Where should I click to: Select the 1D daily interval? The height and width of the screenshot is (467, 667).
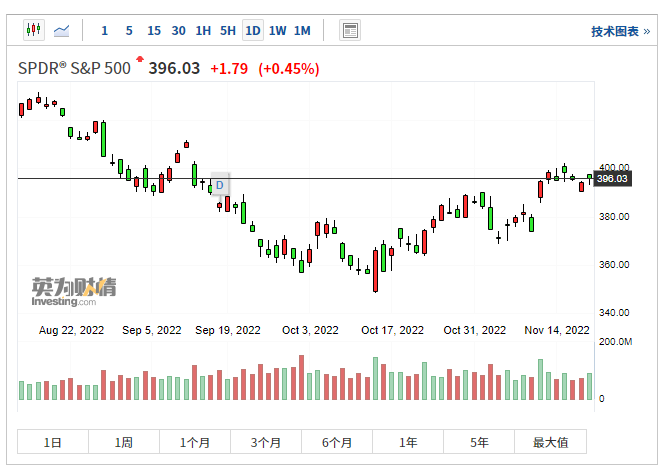(x=253, y=31)
